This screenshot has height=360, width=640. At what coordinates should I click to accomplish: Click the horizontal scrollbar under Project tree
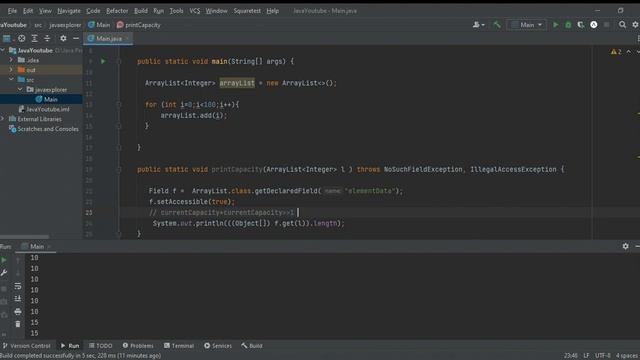[x=24, y=236]
